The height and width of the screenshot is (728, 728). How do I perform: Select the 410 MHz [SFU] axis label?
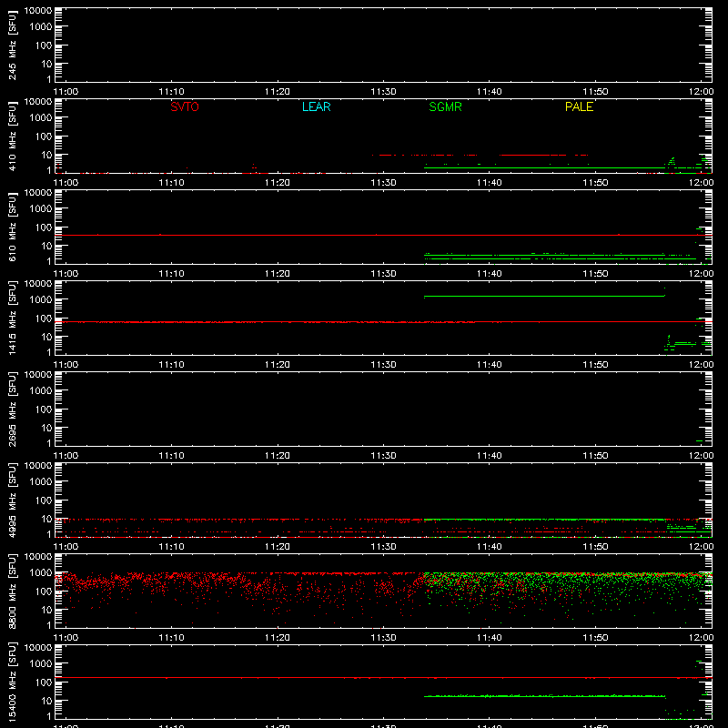pos(13,136)
